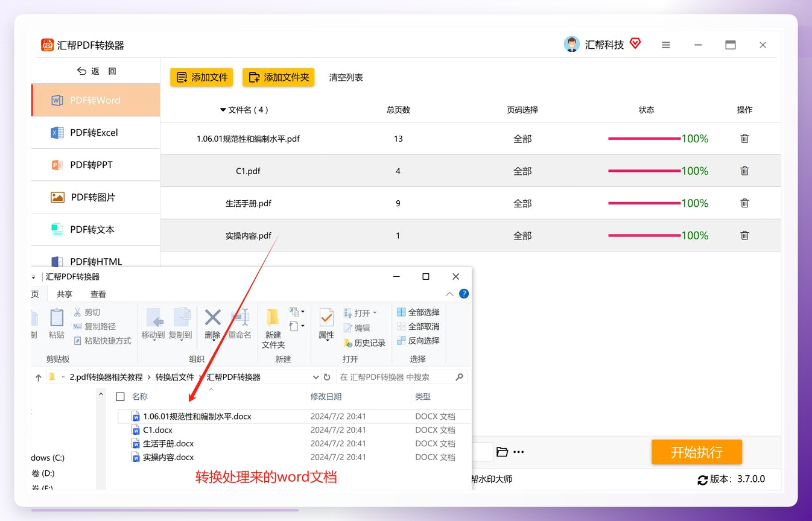812x521 pixels.
Task: Open the 共享 tab in Explorer
Action: point(65,294)
